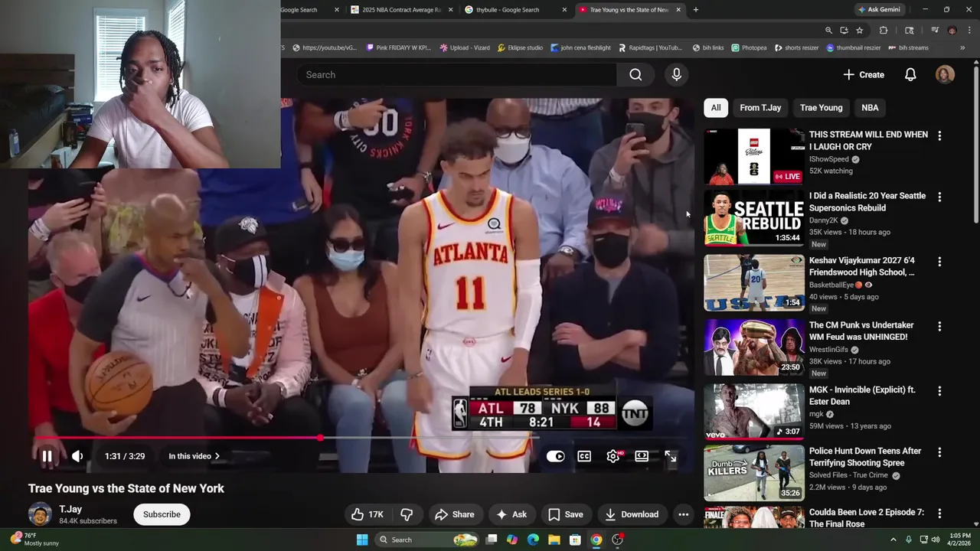Viewport: 980px width, 551px height.
Task: Switch to '2025 NBA Contract Average' tab
Action: 402,10
